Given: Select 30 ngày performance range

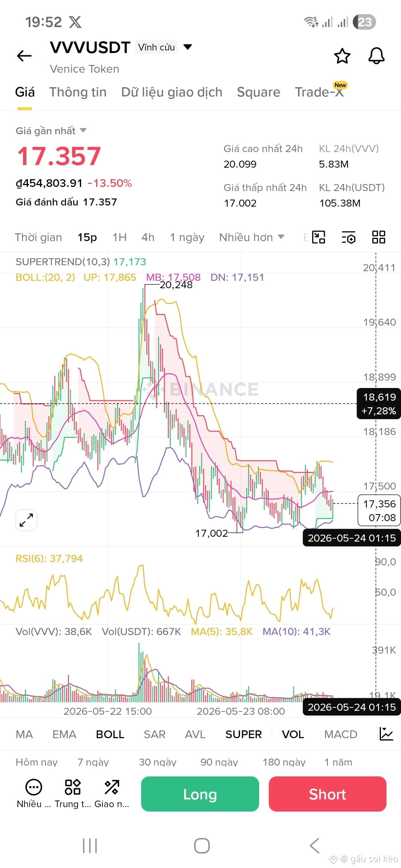Looking at the screenshot, I should [157, 762].
